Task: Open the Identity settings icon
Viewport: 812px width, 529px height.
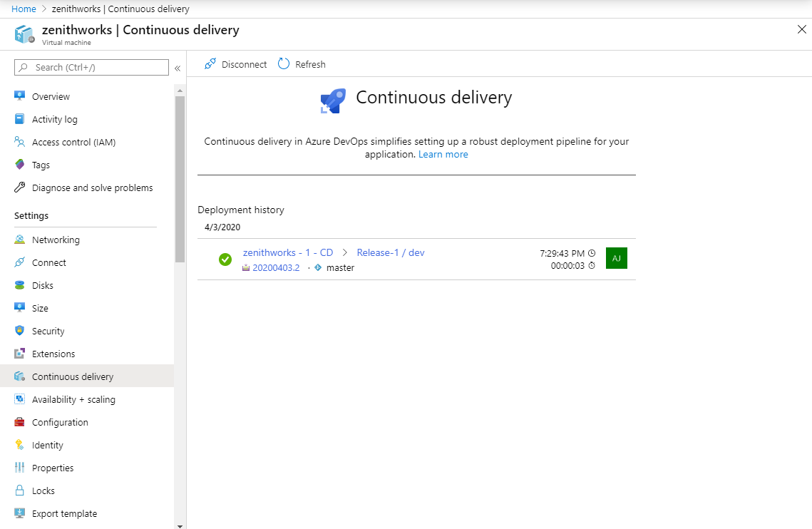Action: 20,445
